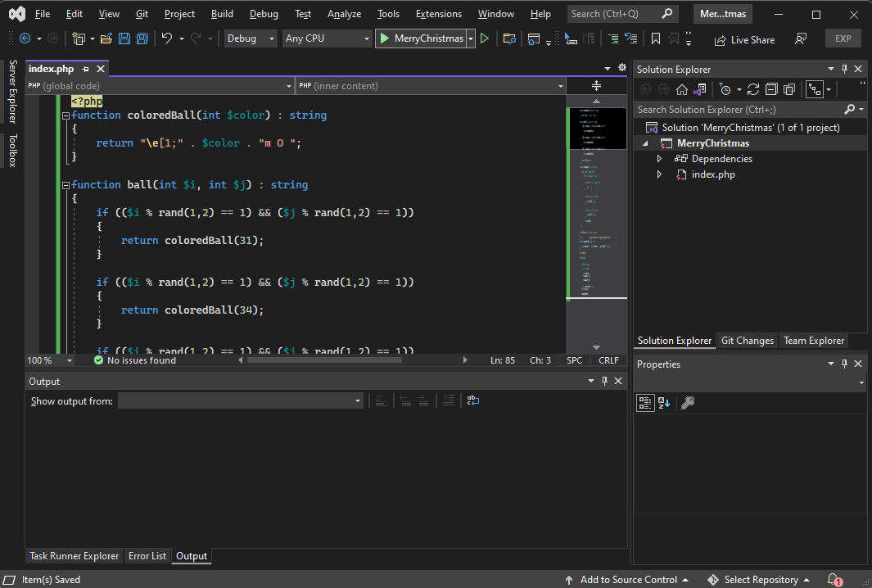Click the Pending Changes Filter clock icon
872x588 pixels.
coord(725,89)
